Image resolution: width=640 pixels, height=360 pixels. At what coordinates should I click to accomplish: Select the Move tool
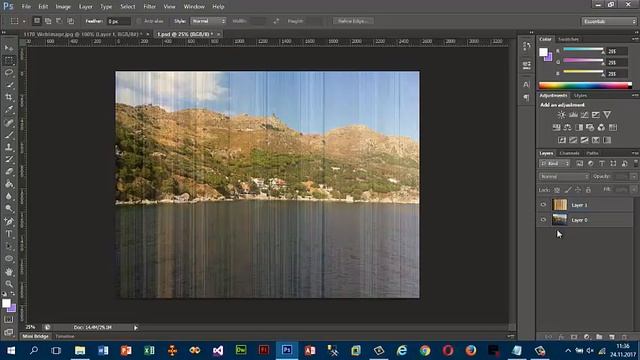[x=9, y=48]
